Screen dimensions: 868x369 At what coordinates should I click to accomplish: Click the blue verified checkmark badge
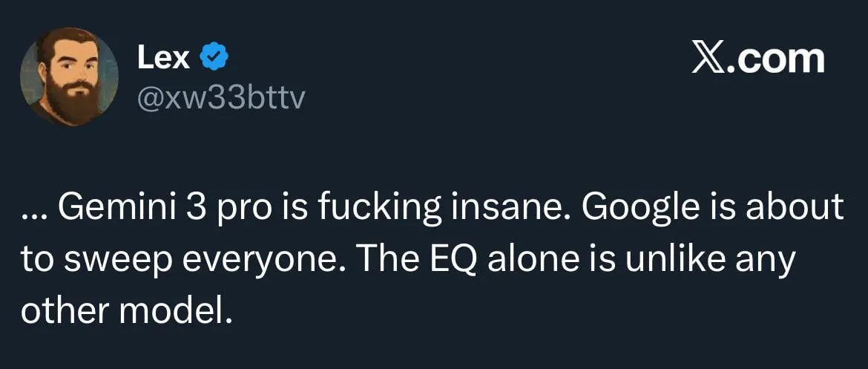(x=214, y=57)
